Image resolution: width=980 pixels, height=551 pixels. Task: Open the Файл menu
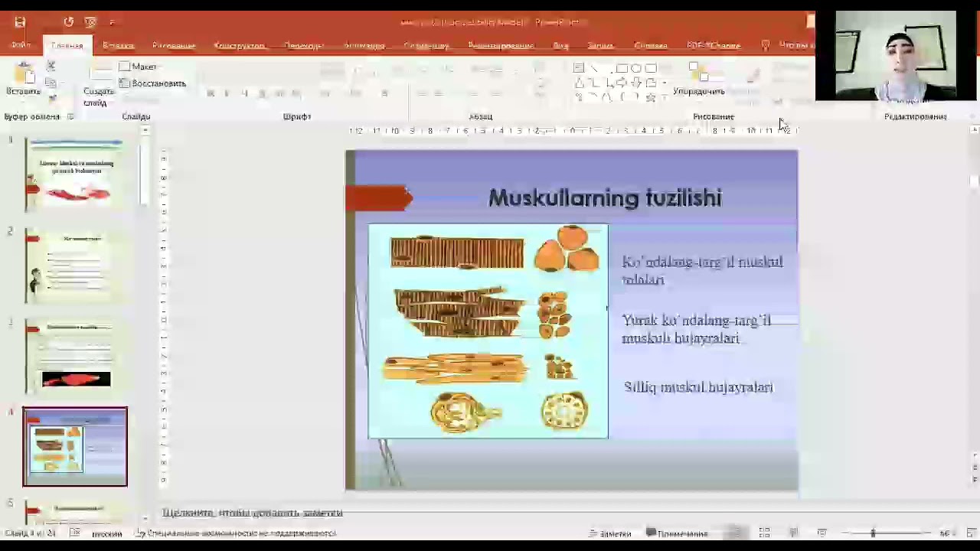pos(21,46)
